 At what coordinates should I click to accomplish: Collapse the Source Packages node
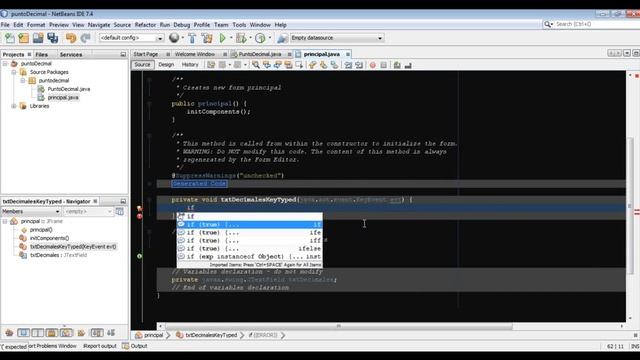14,72
